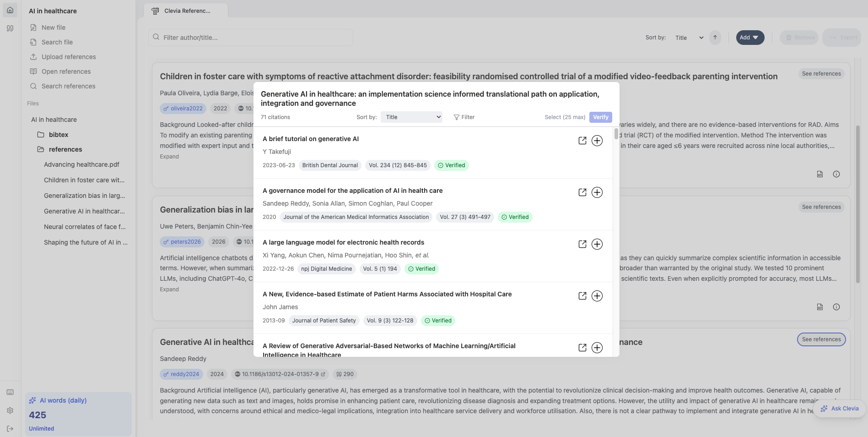Screen dimensions: 868x437
Task: Open external link for 'A large language model'
Action: (582, 244)
